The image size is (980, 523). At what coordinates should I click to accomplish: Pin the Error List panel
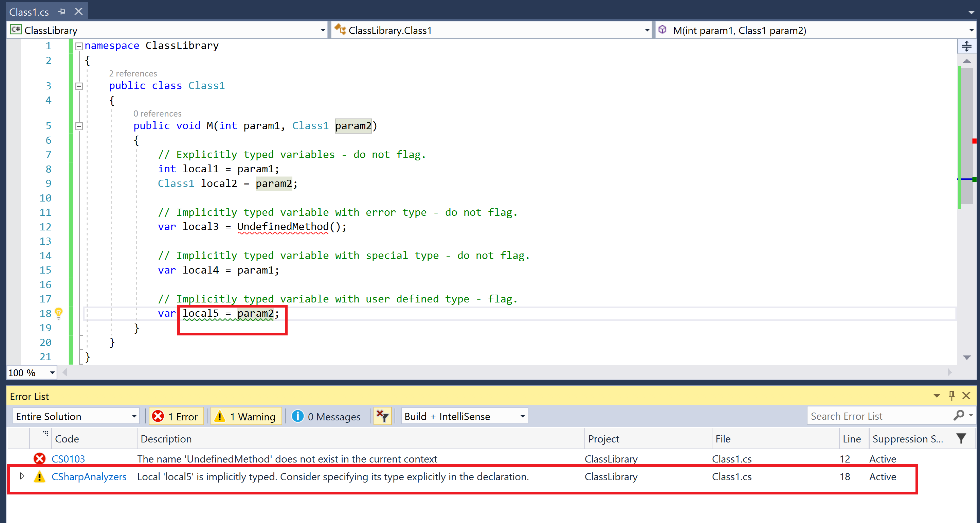(x=951, y=396)
